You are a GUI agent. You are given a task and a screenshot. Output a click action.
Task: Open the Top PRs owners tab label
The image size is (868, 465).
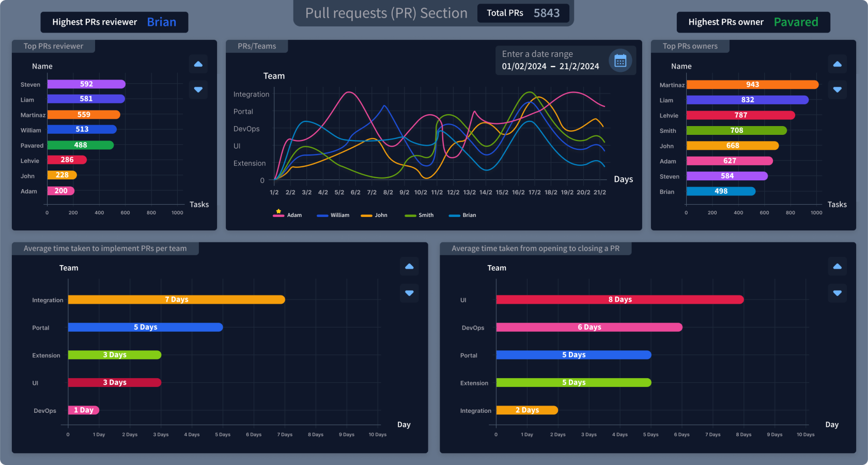pos(690,46)
